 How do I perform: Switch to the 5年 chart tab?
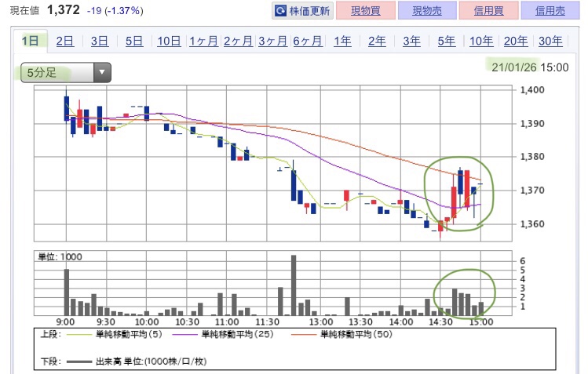[x=446, y=42]
